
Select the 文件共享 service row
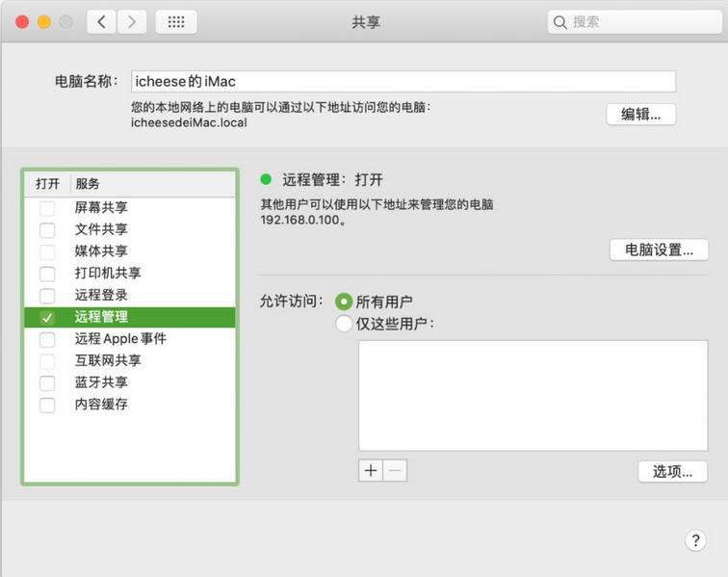click(x=130, y=229)
